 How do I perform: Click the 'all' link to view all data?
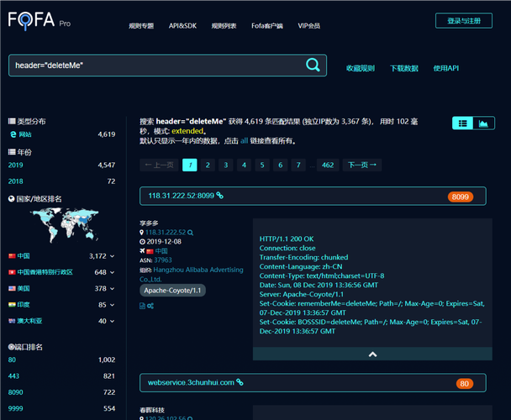[x=244, y=141]
